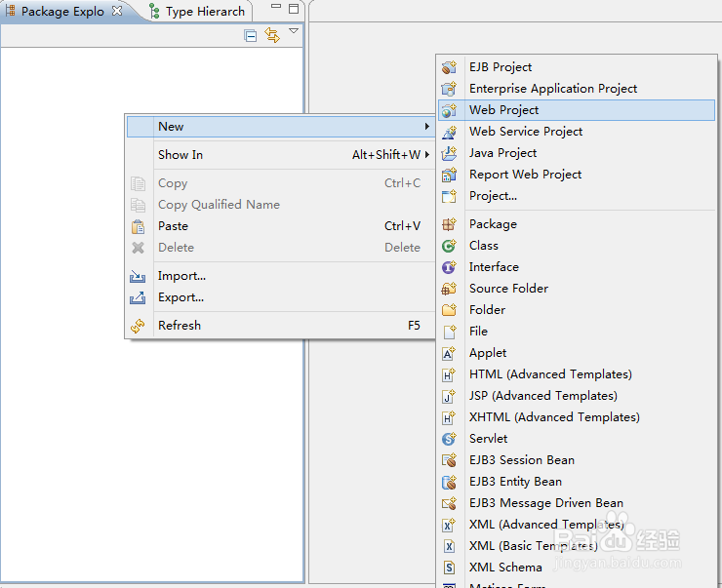Select EJB Project in New submenu
722x588 pixels.
coord(577,67)
